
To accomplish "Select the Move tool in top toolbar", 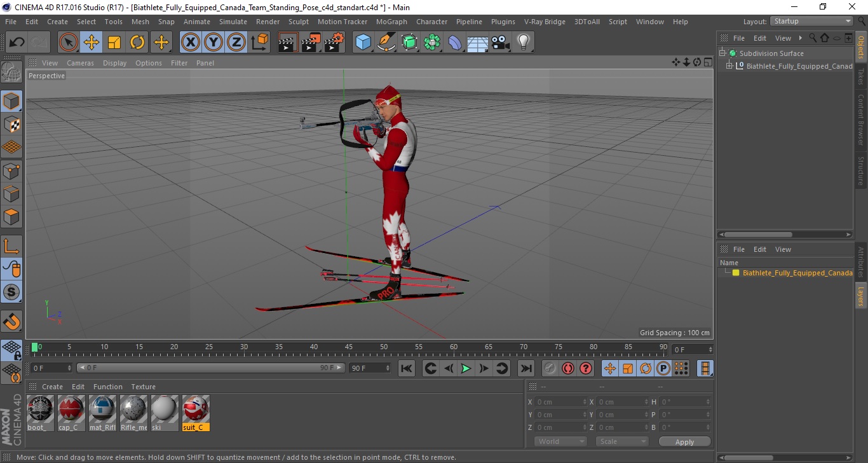I will tap(92, 43).
